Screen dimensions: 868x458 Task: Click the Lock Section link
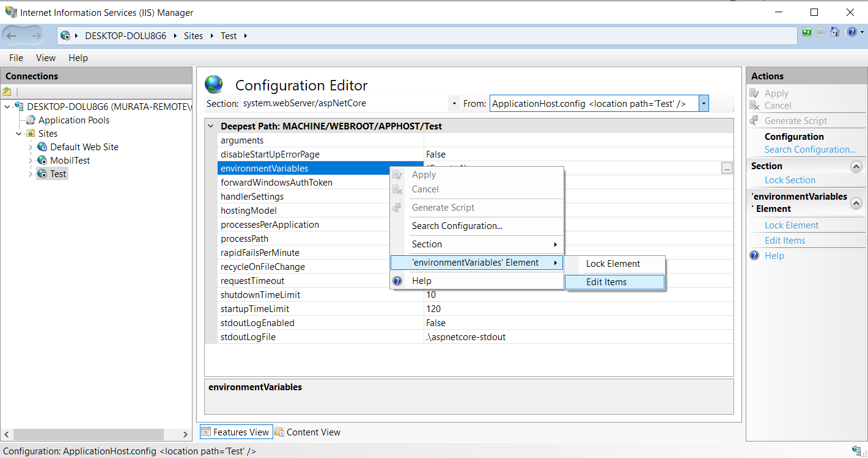[790, 180]
